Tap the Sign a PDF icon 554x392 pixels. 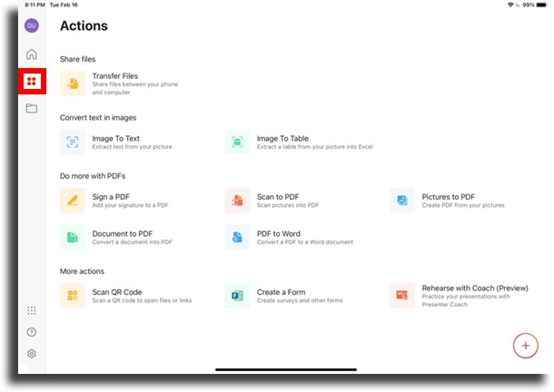pos(73,201)
